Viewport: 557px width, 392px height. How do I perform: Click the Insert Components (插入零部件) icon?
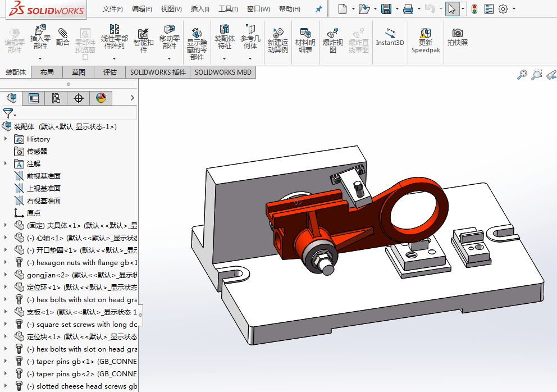coord(40,37)
